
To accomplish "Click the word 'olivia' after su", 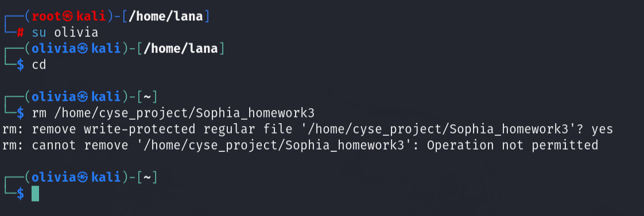I will 76,33.
